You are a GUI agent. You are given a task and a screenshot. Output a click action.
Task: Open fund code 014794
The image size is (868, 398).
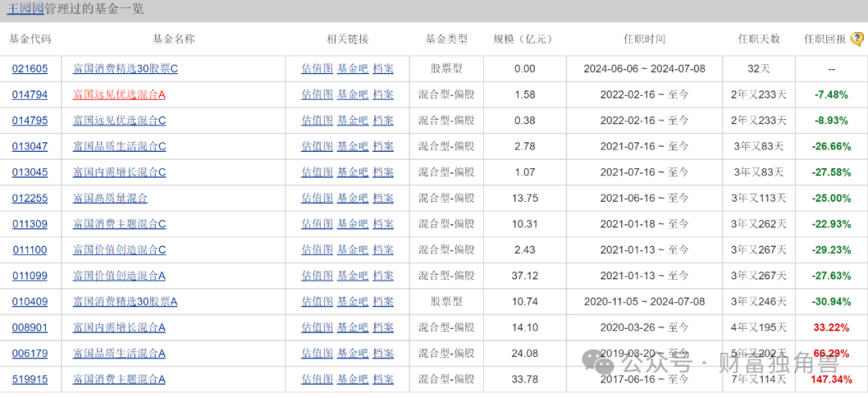click(30, 95)
